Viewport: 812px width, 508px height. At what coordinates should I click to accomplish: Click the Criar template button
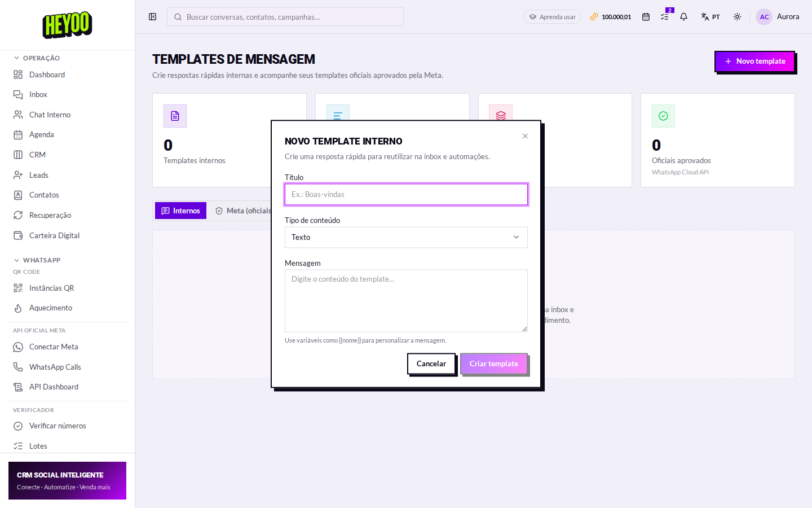coord(494,364)
